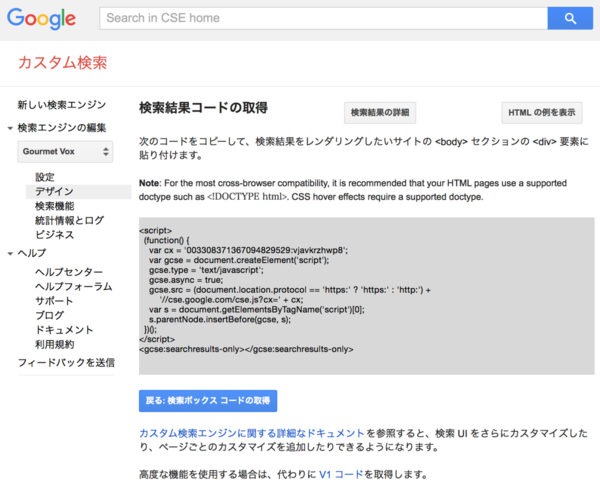Click the blue search magnifier button

tap(570, 18)
